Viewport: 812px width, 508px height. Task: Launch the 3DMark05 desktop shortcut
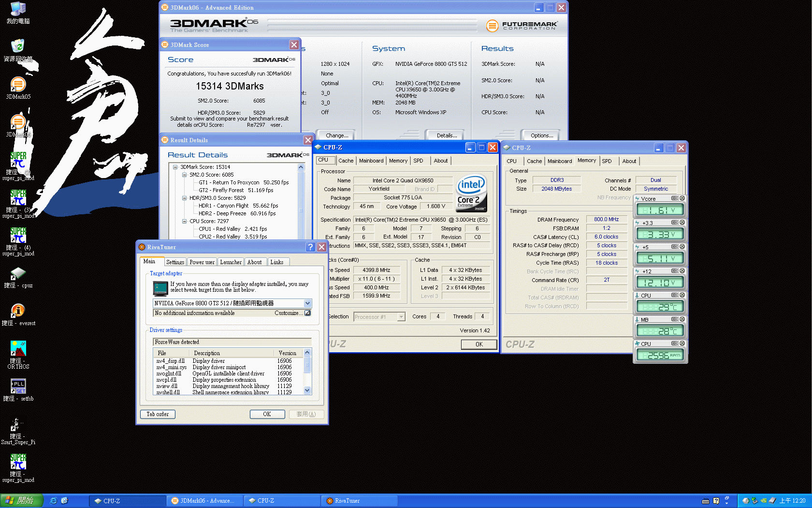[18, 88]
